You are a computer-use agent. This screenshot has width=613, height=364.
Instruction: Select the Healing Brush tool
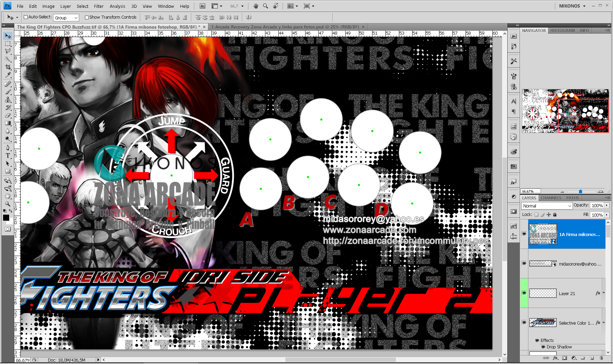tap(8, 84)
